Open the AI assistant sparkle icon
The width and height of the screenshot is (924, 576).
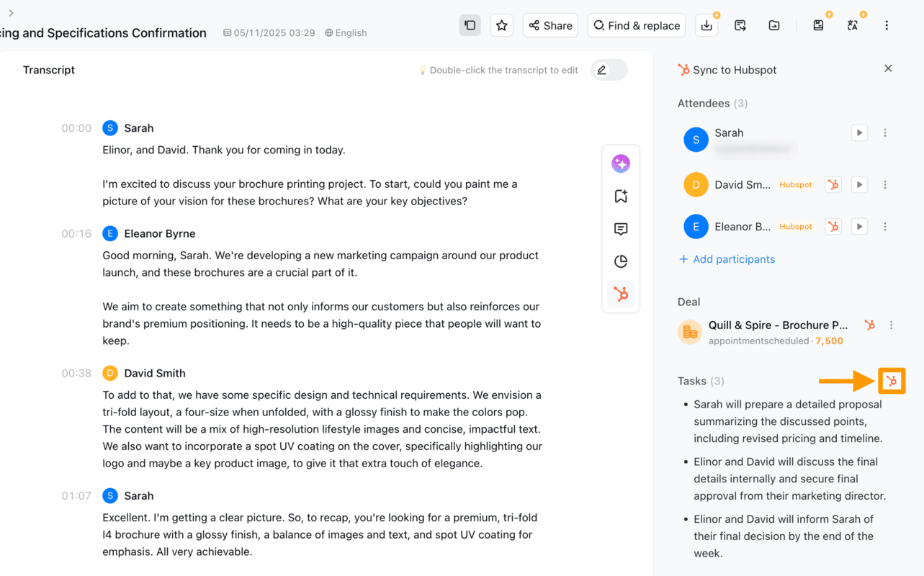coord(621,163)
